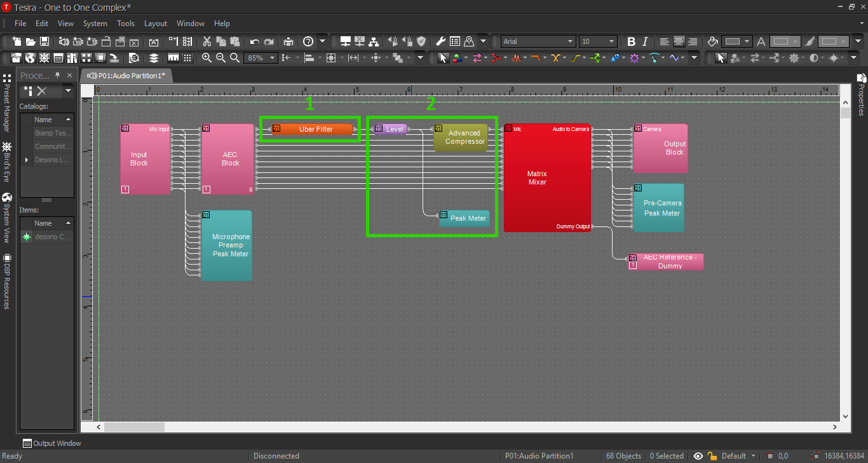This screenshot has height=463, width=868.
Task: Open the Edit menu
Action: coord(42,23)
